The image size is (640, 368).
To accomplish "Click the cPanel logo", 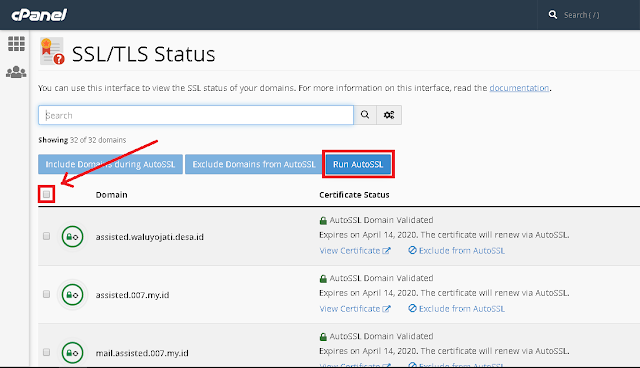I will coord(39,15).
